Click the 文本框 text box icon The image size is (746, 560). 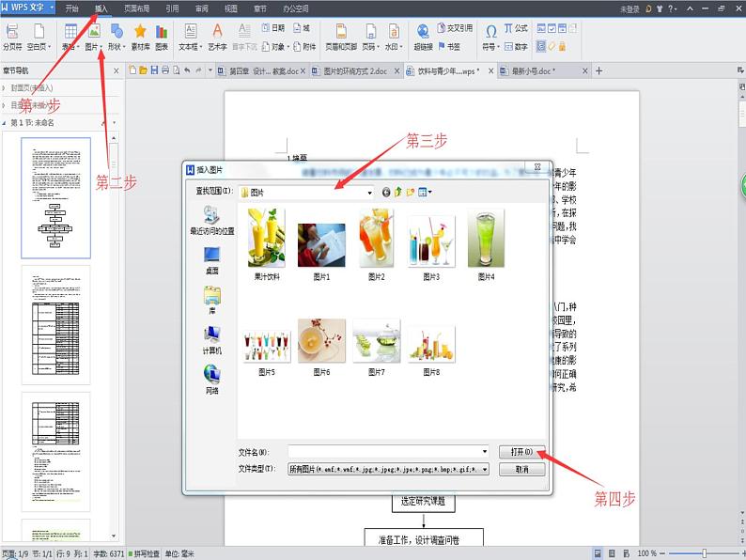191,31
